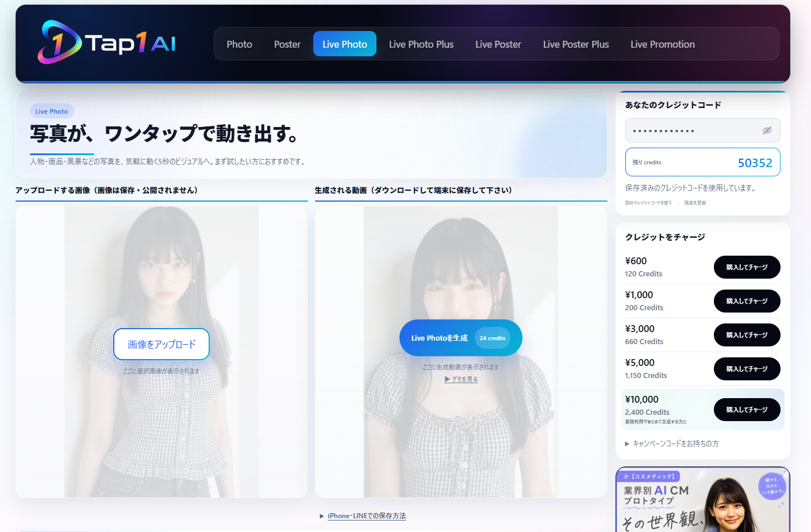
Task: Buy the ¥5,000 1,150 Credits pack
Action: click(x=747, y=369)
